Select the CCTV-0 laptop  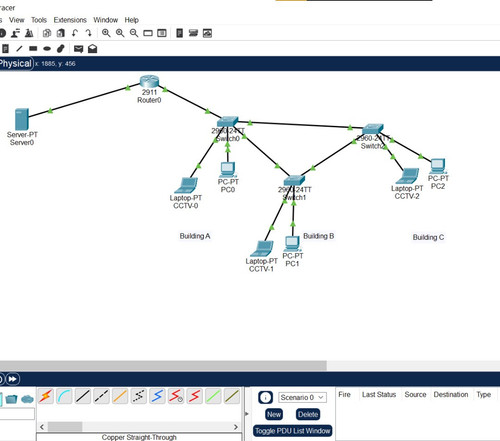(x=186, y=185)
